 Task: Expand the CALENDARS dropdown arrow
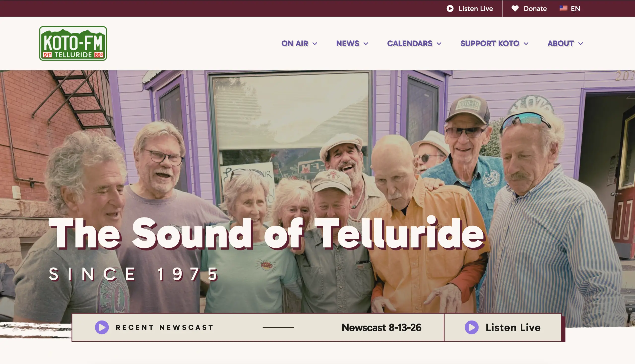(x=439, y=43)
